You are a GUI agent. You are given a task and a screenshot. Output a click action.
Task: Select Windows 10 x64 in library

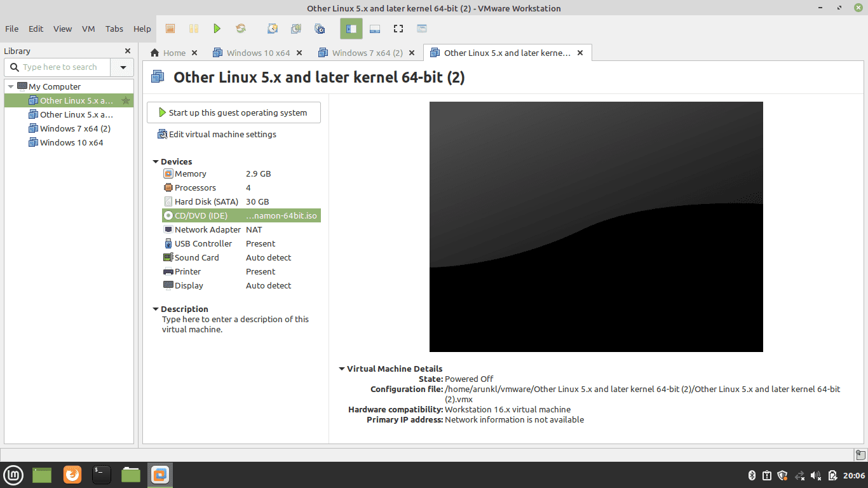(69, 142)
